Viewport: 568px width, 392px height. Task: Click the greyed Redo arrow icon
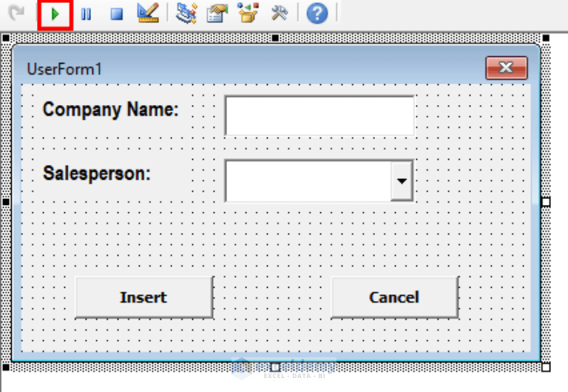pos(16,13)
